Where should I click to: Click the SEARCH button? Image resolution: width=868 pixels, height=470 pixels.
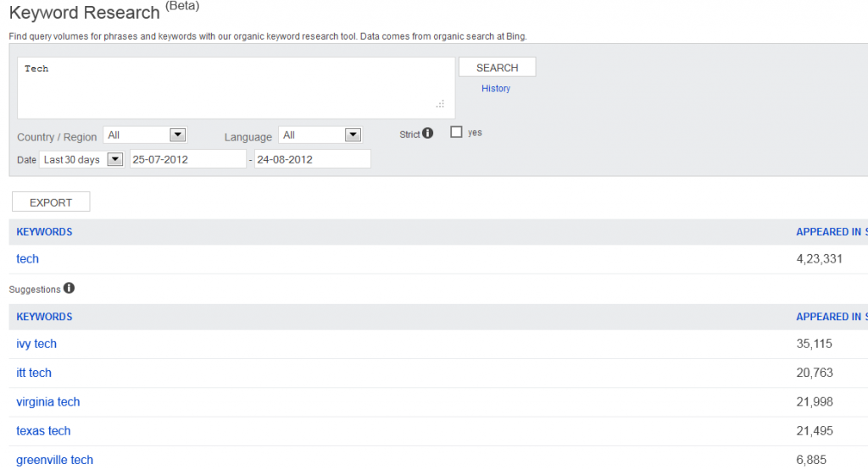(497, 68)
